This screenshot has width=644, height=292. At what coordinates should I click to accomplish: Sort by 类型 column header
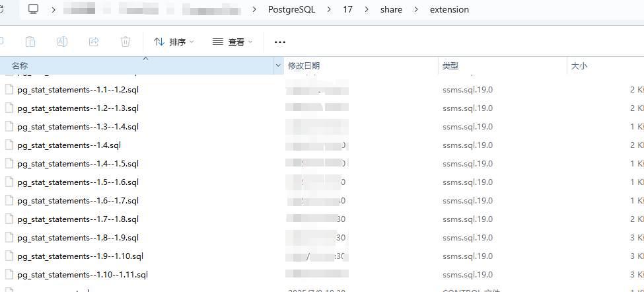(x=502, y=65)
